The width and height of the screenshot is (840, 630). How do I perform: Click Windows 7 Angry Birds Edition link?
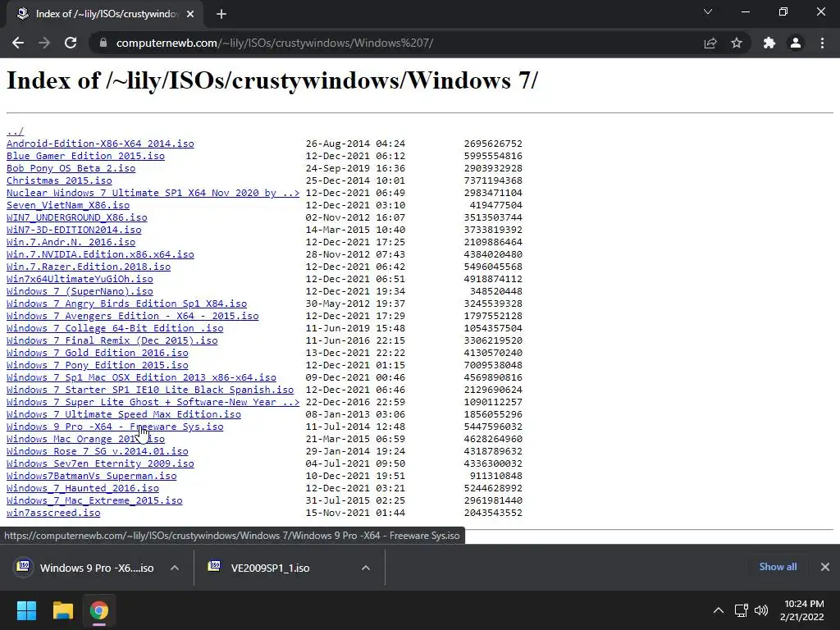point(126,304)
